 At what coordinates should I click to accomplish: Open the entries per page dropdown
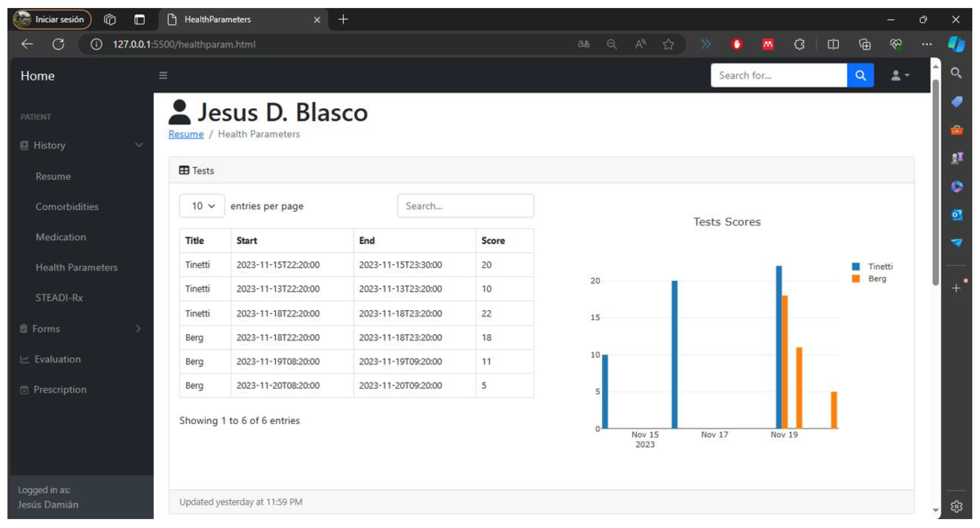coord(202,206)
